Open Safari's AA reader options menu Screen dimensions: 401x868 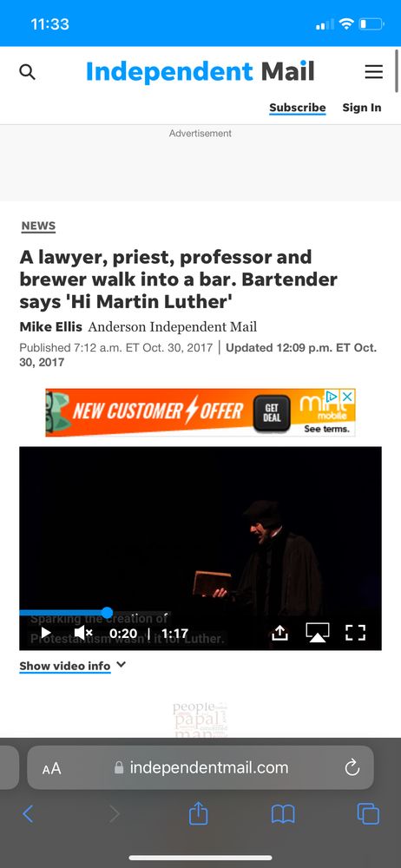click(x=51, y=768)
